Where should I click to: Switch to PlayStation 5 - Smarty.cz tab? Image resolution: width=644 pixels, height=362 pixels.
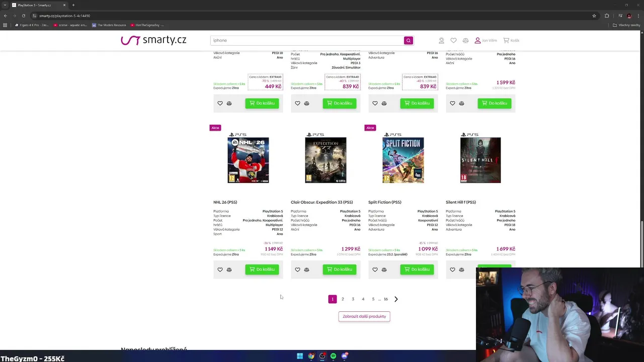(38, 5)
